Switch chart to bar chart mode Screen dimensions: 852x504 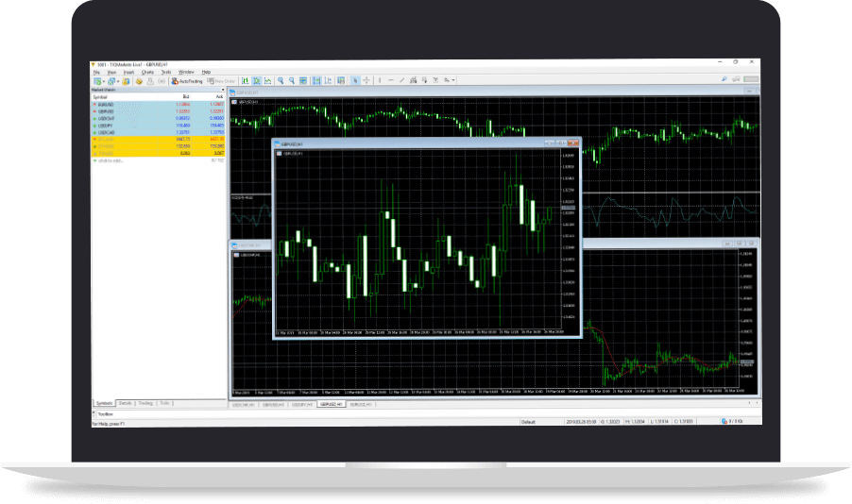[x=246, y=81]
